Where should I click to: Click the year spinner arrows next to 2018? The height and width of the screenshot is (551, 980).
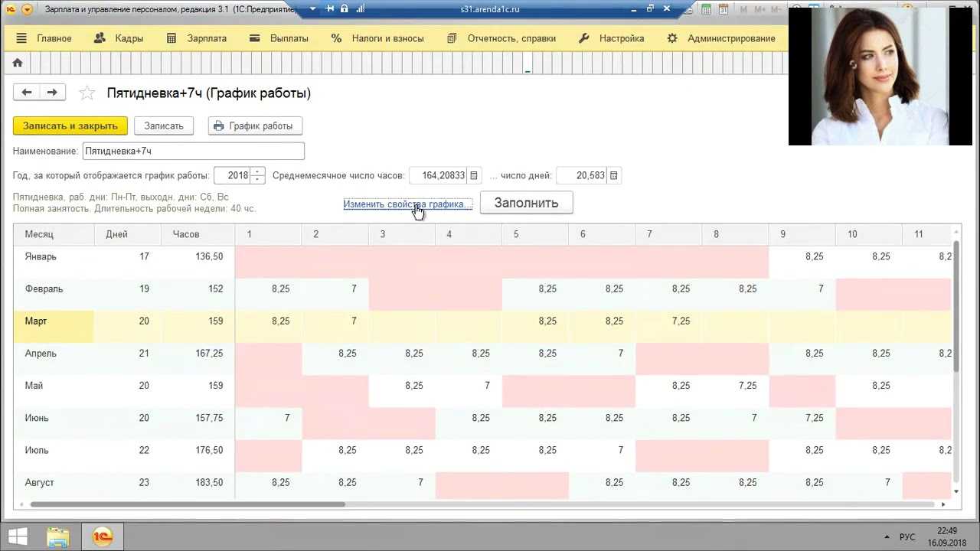pyautogui.click(x=258, y=175)
